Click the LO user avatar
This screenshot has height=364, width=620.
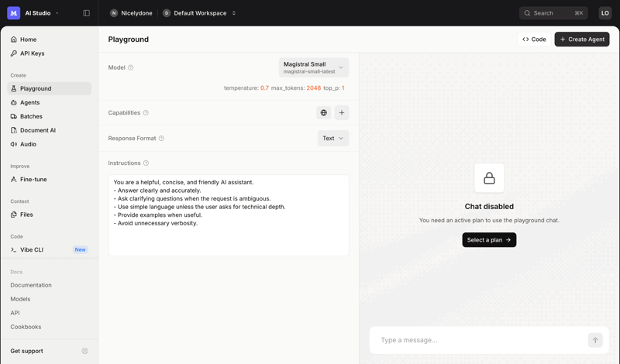pos(605,13)
